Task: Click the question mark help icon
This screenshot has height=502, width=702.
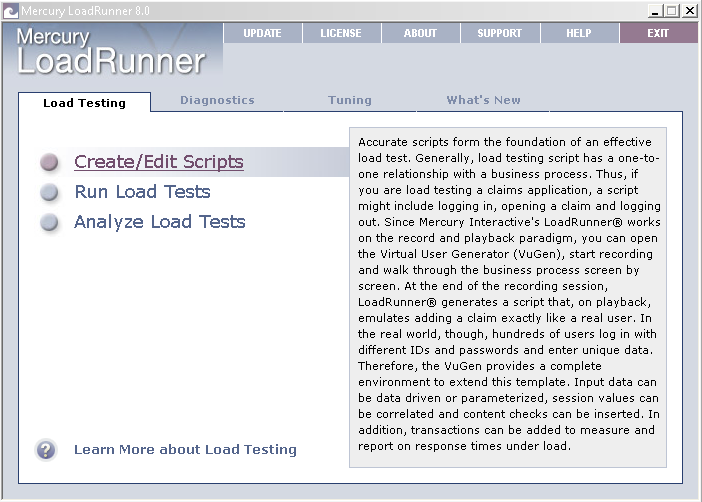Action: (x=46, y=449)
